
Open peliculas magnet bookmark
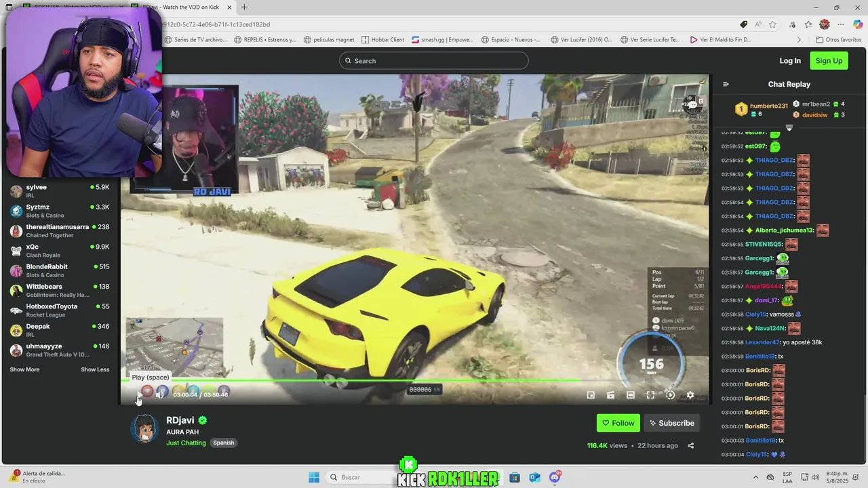point(330,40)
